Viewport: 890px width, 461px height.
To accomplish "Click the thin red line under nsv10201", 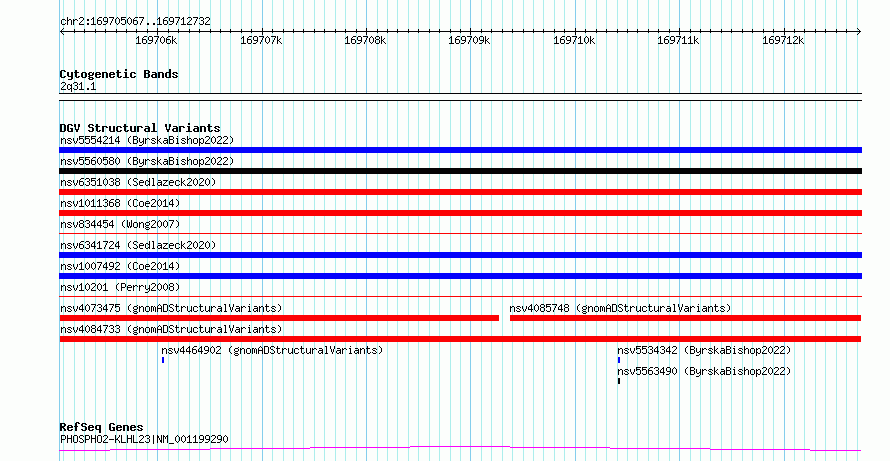I will (x=460, y=296).
